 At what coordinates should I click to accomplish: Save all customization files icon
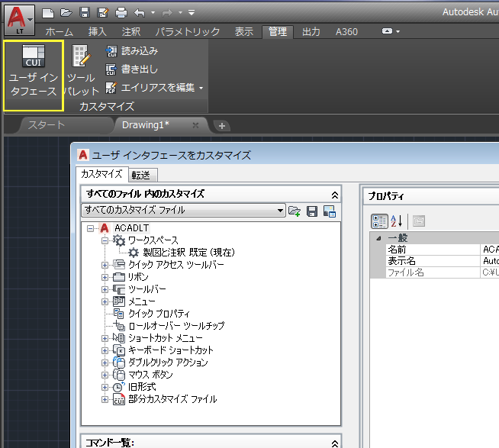pyautogui.click(x=312, y=211)
